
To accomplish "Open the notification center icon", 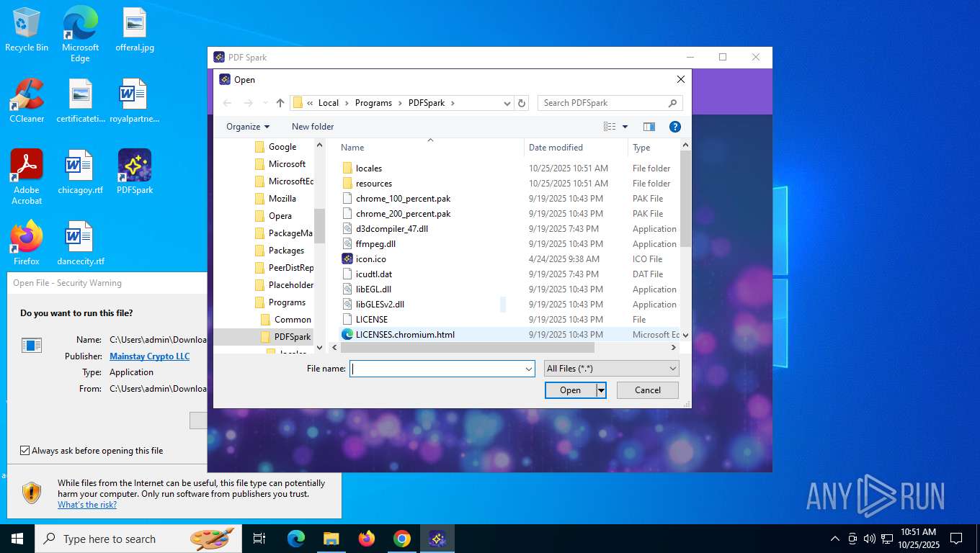I will click(x=956, y=539).
